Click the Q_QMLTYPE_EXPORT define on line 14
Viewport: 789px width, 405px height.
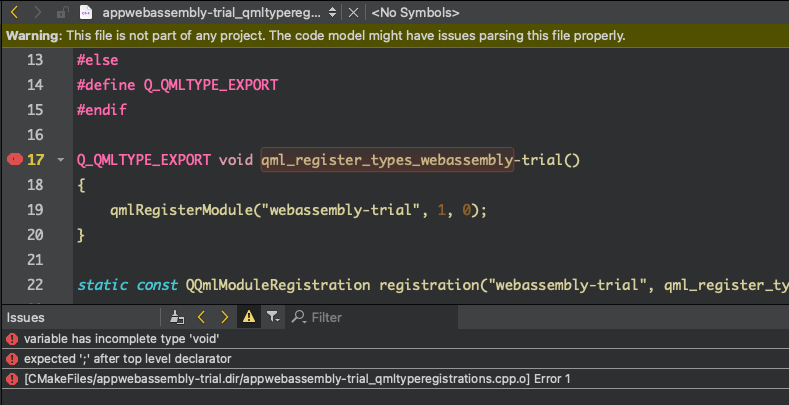click(x=211, y=85)
